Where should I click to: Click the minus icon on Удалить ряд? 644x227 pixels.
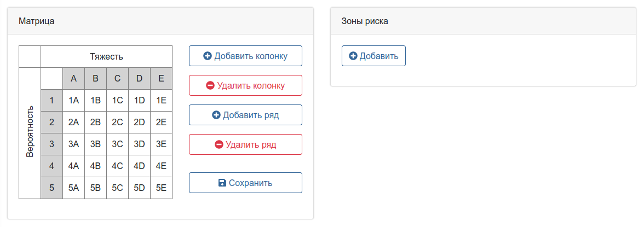219,144
